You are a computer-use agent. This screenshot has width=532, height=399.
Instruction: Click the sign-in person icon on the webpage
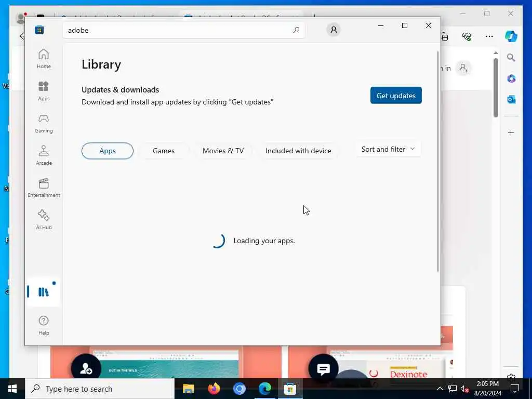coord(463,68)
